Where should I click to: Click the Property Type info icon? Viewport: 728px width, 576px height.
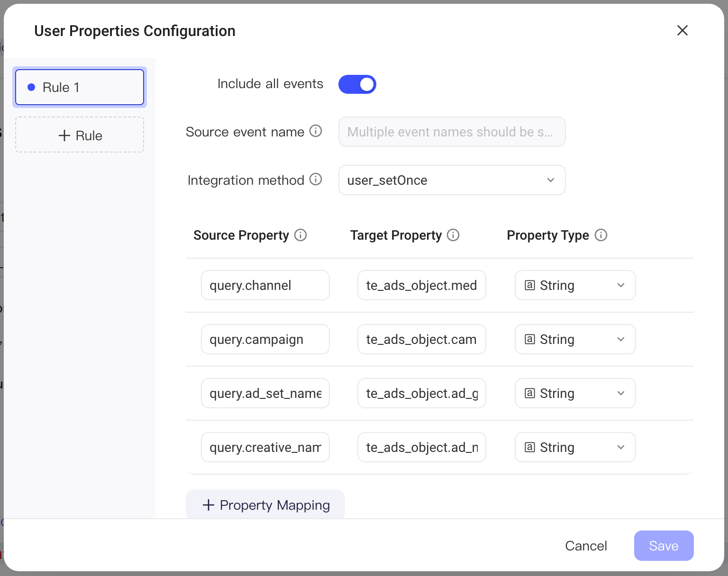click(x=601, y=235)
